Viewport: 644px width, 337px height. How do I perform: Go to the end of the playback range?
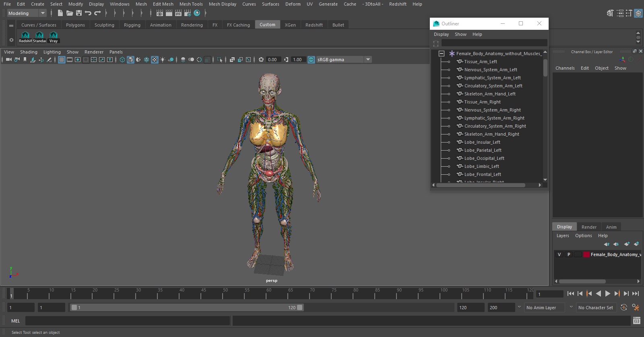636,294
